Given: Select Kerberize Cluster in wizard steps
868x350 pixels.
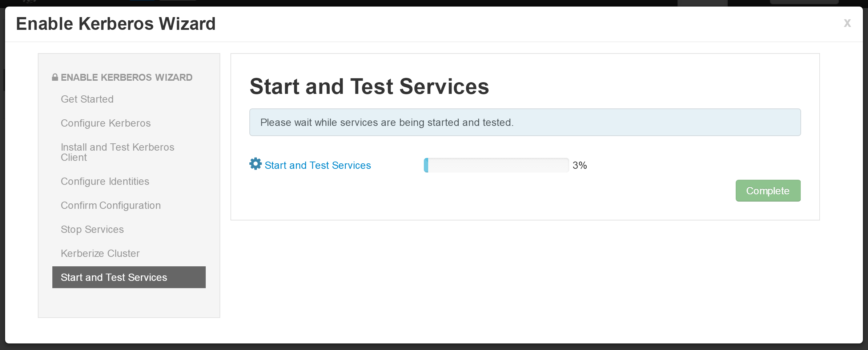Looking at the screenshot, I should (x=100, y=253).
